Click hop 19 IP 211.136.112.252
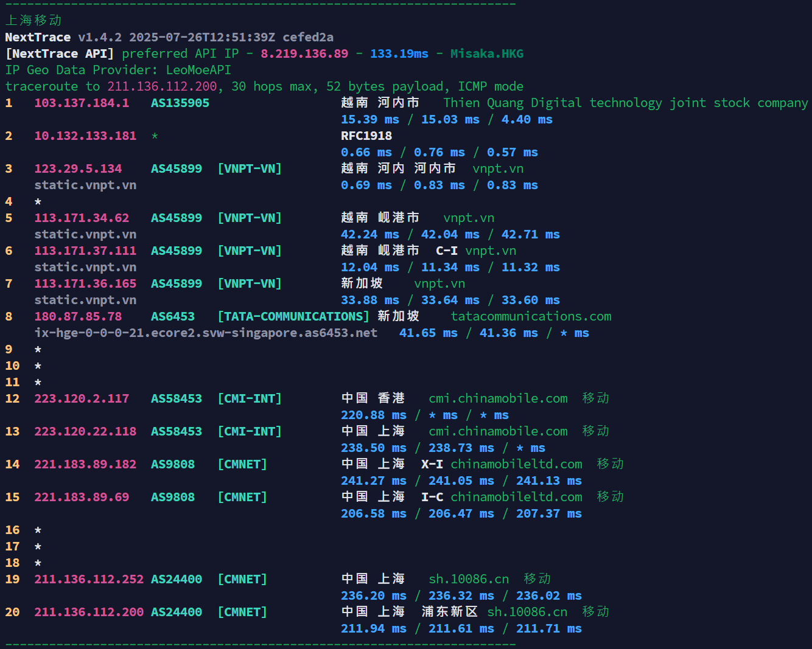Viewport: 812px width, 649px height. [89, 579]
